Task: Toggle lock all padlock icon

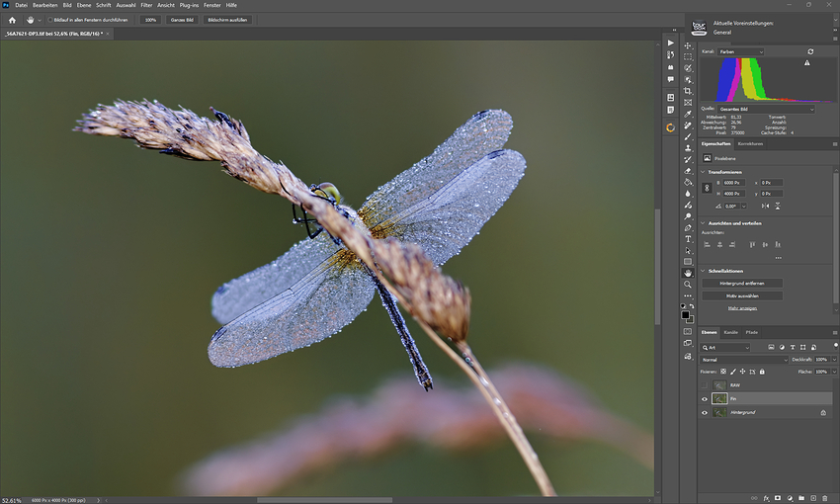Action: (x=762, y=372)
